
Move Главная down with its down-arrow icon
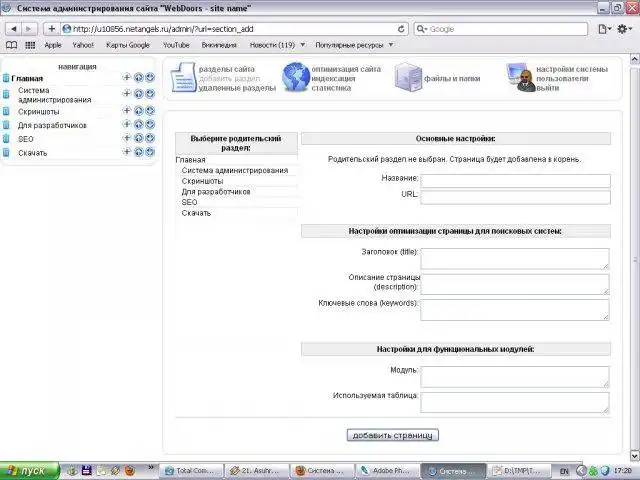[x=150, y=77]
